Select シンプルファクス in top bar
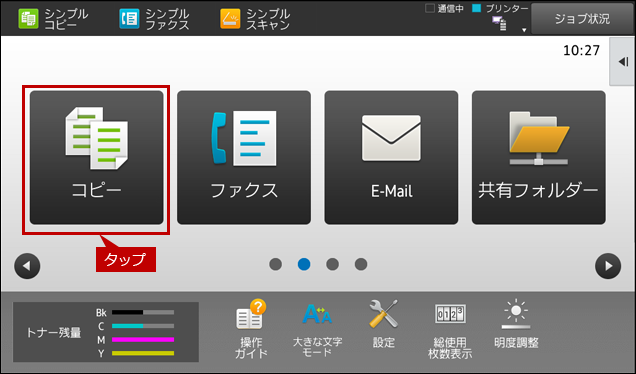This screenshot has width=636, height=374. (154, 19)
